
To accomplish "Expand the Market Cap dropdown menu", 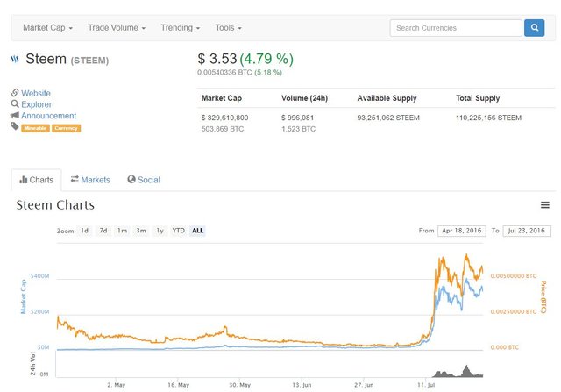I will [x=47, y=28].
